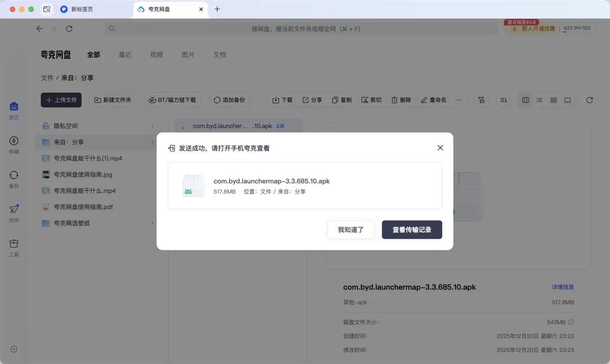Click the apk file icon in dialog
Image resolution: width=610 pixels, height=364 pixels.
coord(194,186)
